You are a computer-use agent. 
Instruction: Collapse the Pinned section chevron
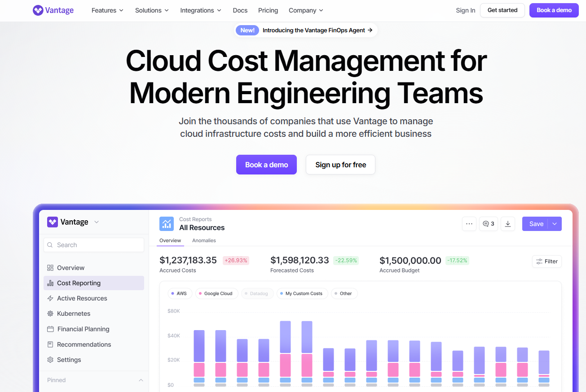tap(141, 380)
